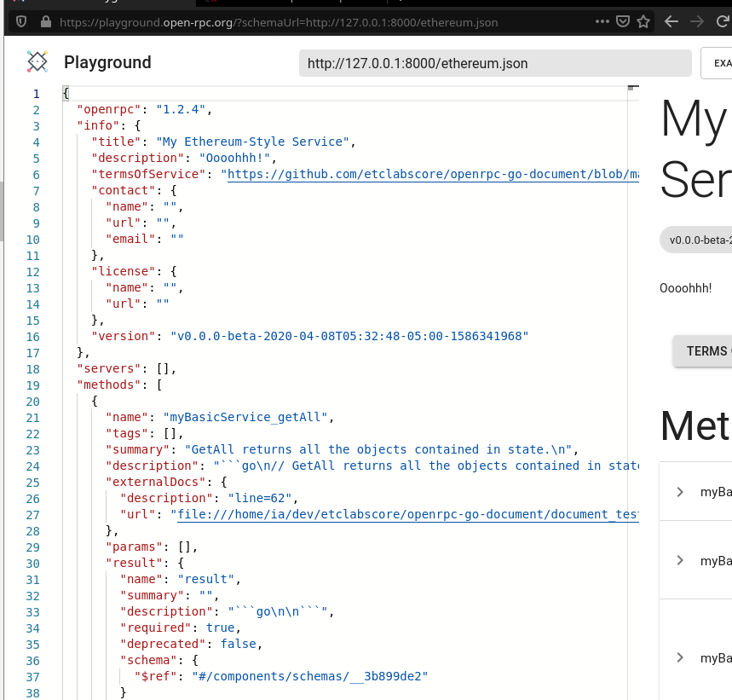Open the termsOfService GitHub link on line 6
Image resolution: width=732 pixels, height=700 pixels.
tap(383, 174)
